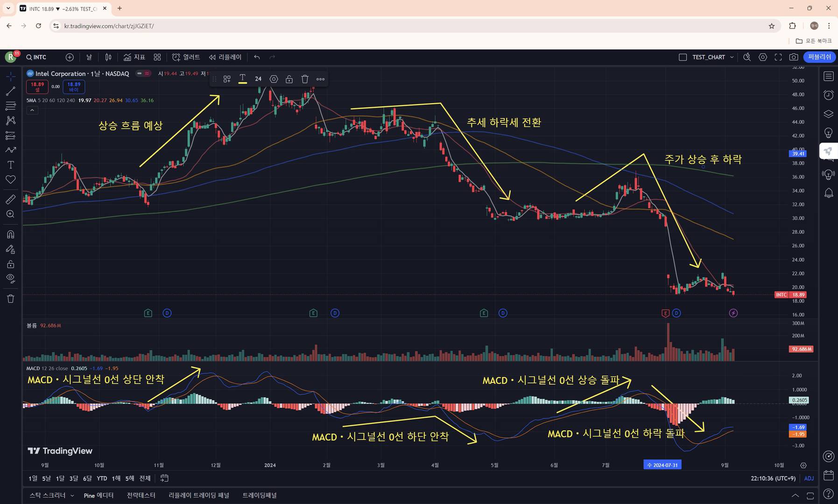Add a symbol to compare with plus icon
Screen dimensions: 838x504
coord(70,57)
